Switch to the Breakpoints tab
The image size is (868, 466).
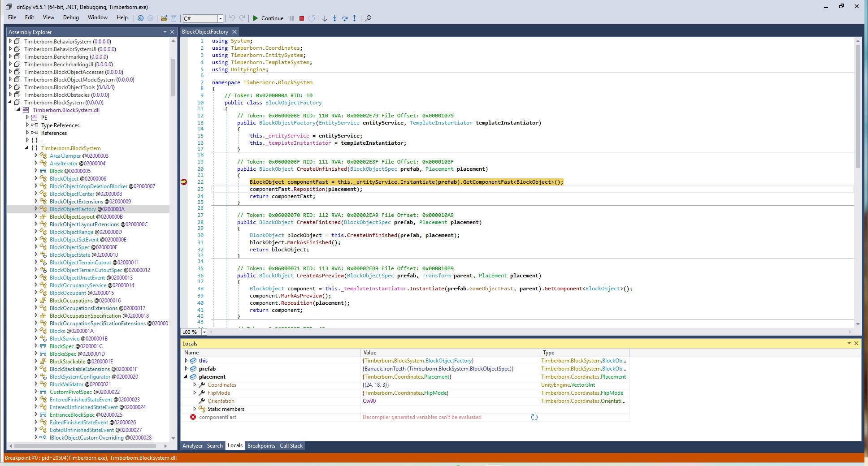[x=261, y=446]
